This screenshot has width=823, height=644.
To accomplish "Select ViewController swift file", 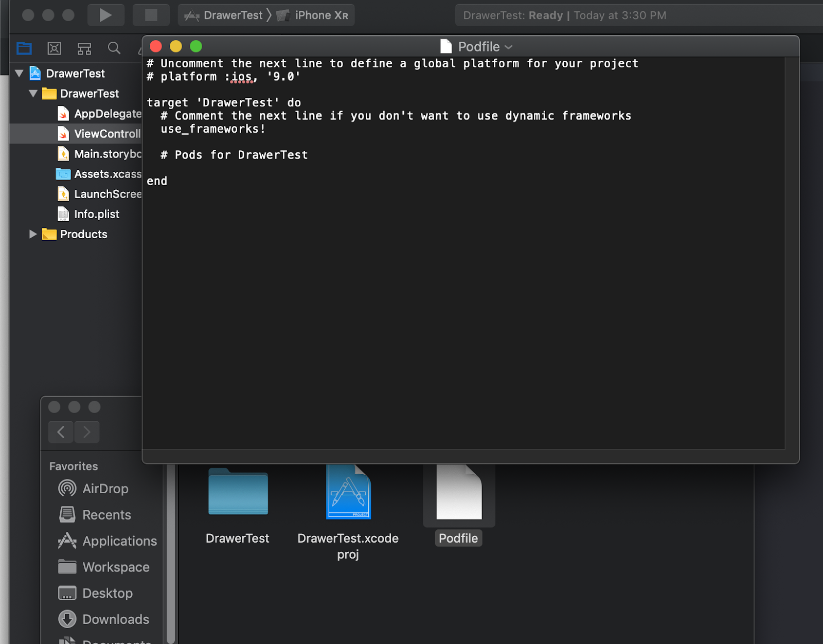I will [x=99, y=134].
